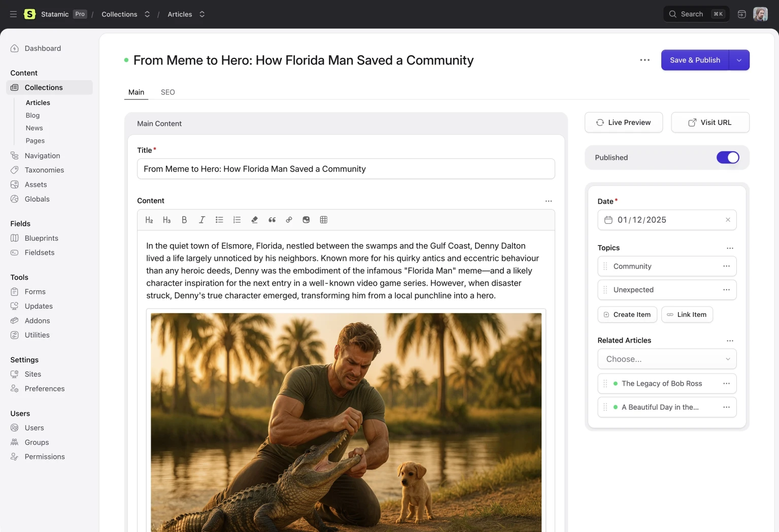Insert a blockquote using the quote icon

272,220
